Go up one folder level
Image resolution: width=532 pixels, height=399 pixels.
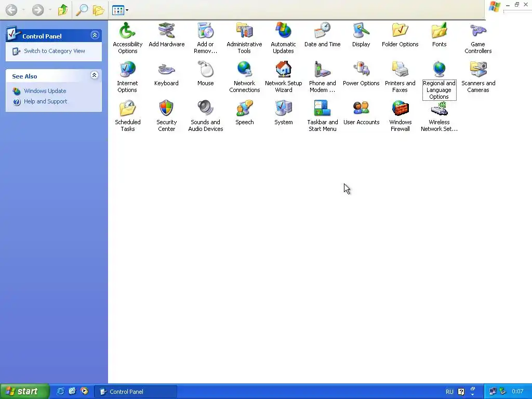pyautogui.click(x=63, y=10)
